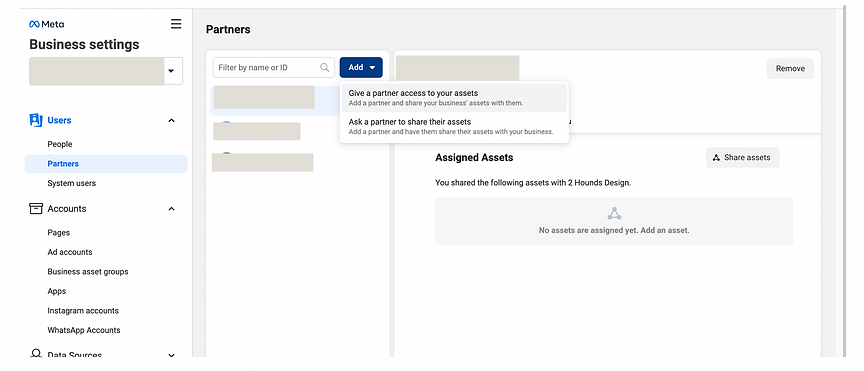864x371 pixels.
Task: Open People under Users
Action: click(x=60, y=144)
